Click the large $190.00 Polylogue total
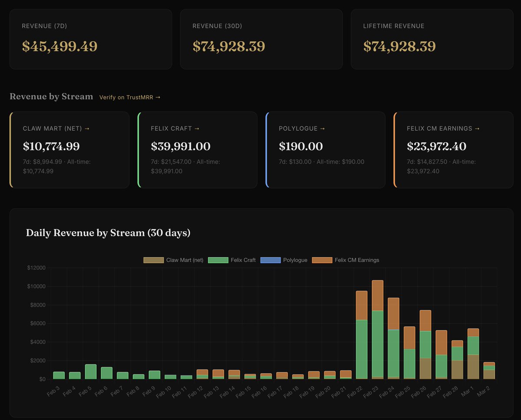 301,146
